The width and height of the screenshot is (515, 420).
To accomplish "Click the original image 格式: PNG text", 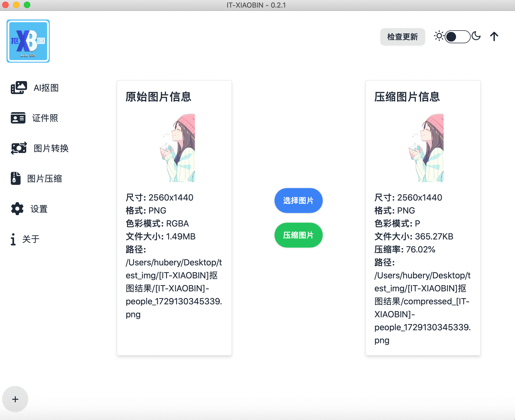I will coord(146,211).
